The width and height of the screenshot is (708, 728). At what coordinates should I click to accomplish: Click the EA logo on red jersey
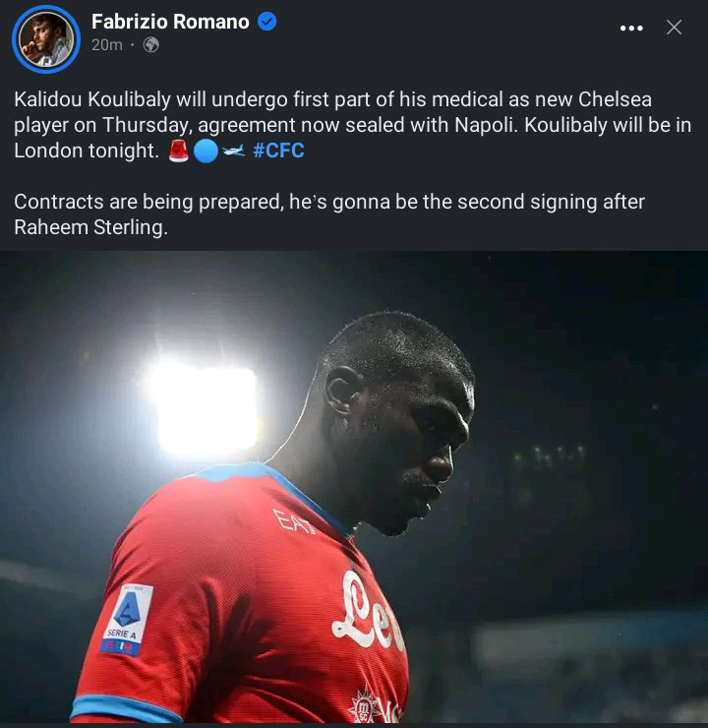(294, 521)
